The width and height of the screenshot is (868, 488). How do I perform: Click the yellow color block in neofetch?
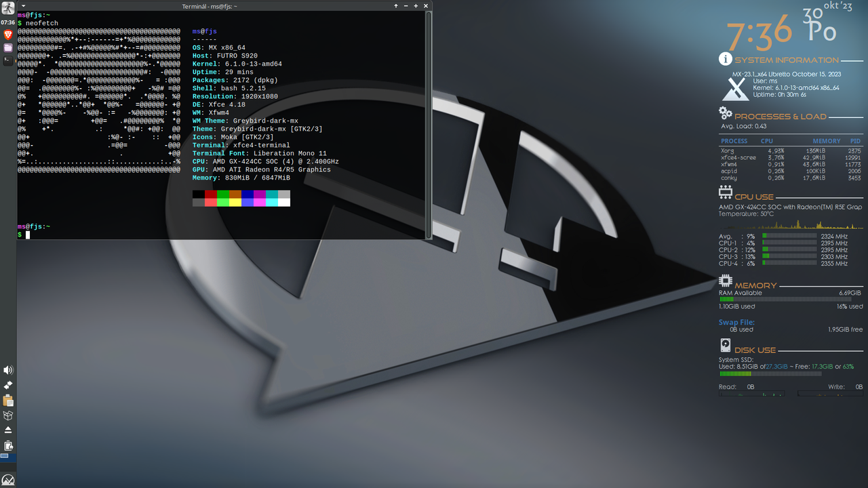235,202
